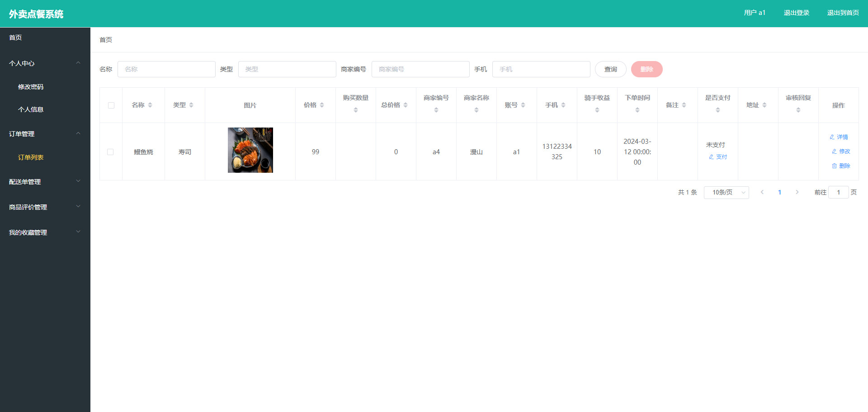Sort table by 名称 column arrows
868x412 pixels.
click(x=150, y=105)
